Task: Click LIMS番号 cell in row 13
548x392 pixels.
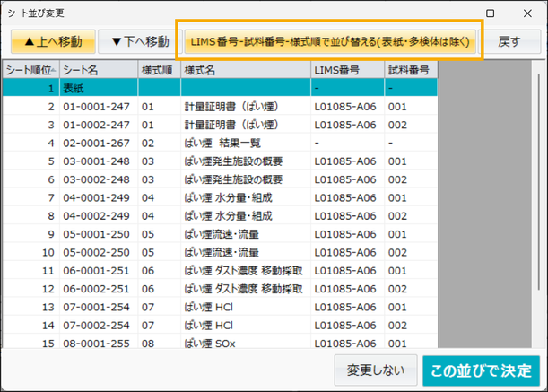Action: (345, 307)
